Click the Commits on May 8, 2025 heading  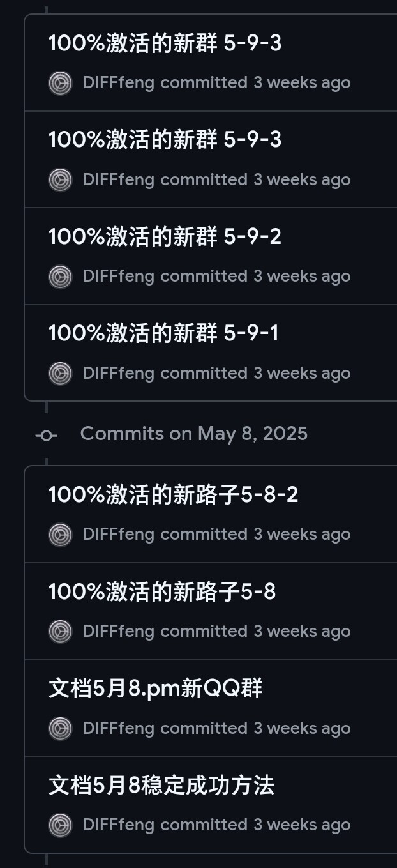coord(194,434)
